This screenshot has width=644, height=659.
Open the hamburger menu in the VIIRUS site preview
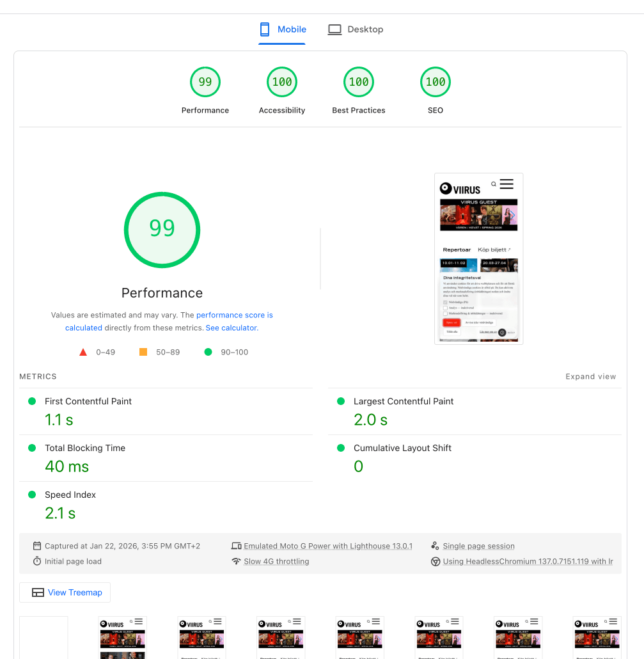[507, 184]
